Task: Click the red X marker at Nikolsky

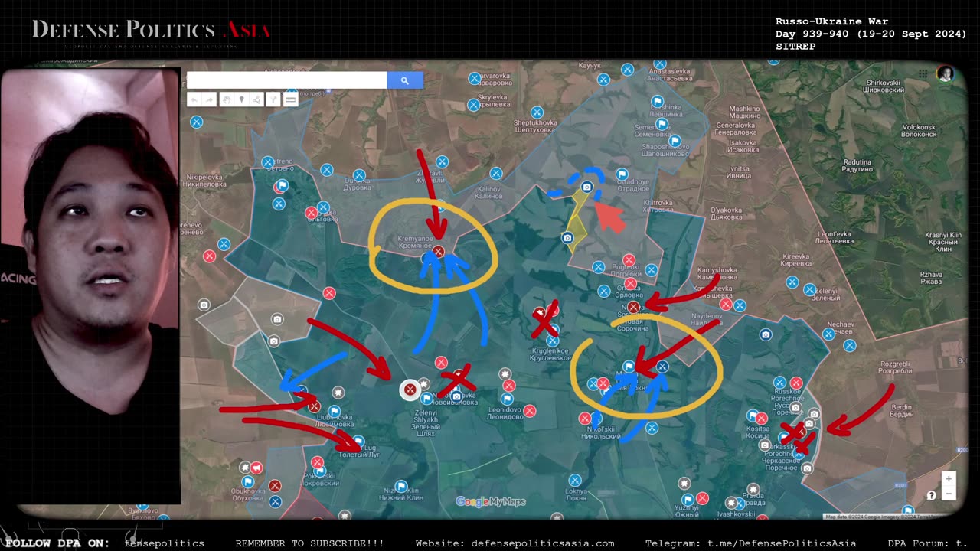Action: pyautogui.click(x=585, y=419)
